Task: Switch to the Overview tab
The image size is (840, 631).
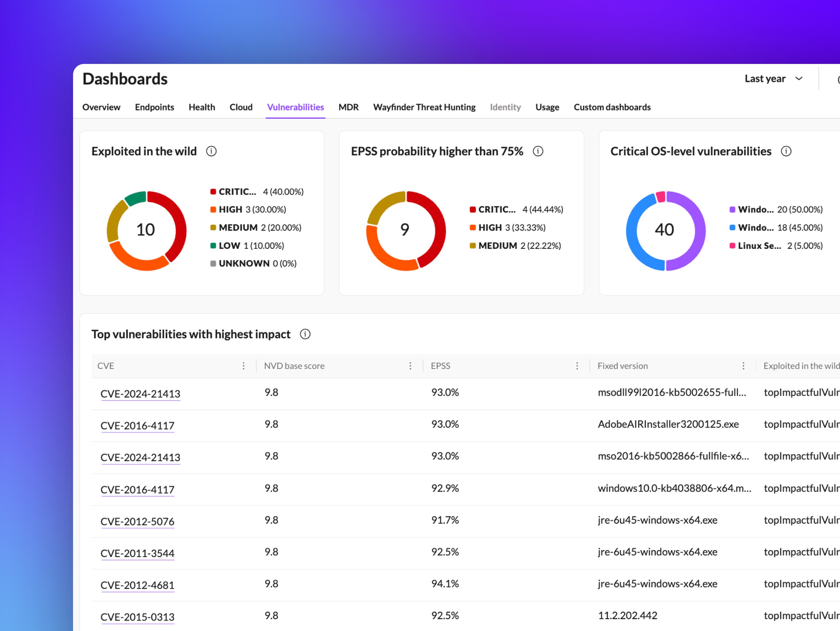Action: point(101,107)
